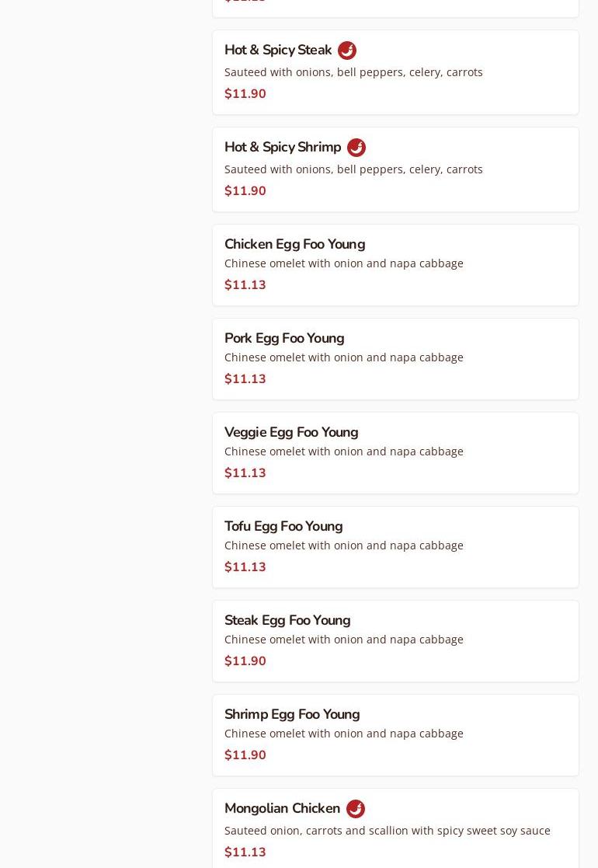This screenshot has width=598, height=868.
Task: Click the $11.90 price under Hot & Spicy Steak
Action: [x=245, y=94]
